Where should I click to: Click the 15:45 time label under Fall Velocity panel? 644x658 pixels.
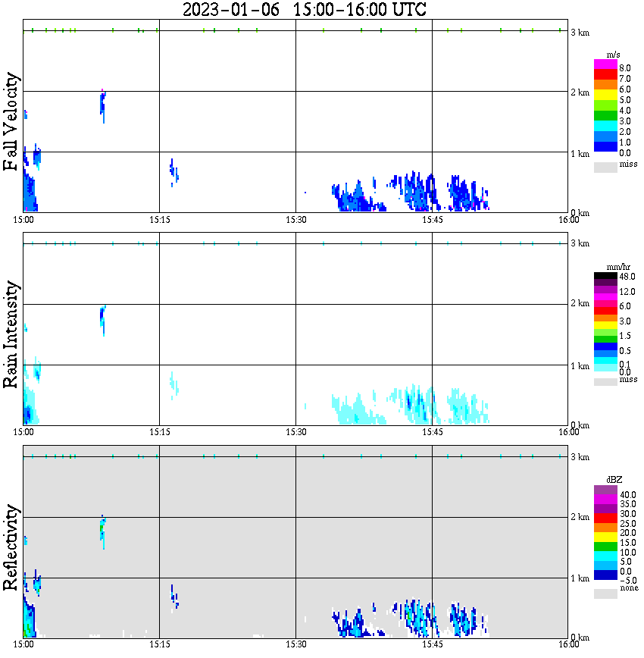433,220
